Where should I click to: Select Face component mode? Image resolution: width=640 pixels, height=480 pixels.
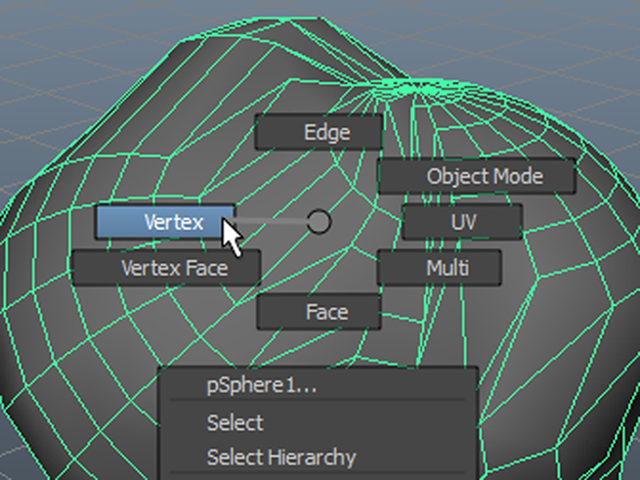[x=319, y=312]
